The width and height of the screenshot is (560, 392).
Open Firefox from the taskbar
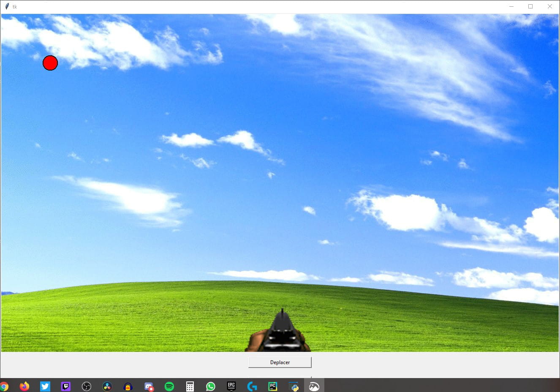(x=24, y=386)
